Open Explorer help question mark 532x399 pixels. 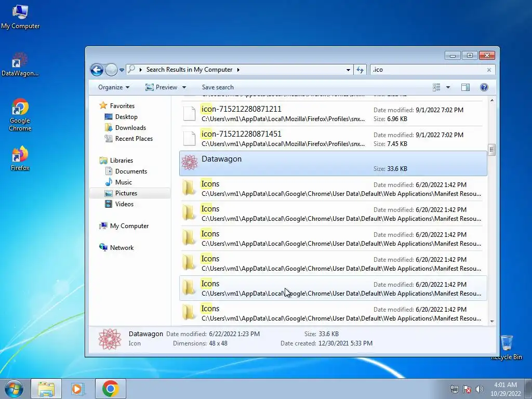pos(484,87)
